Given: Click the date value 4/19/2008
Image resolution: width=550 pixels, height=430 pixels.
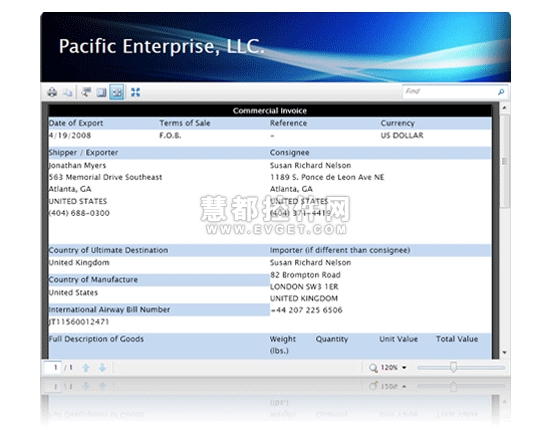Looking at the screenshot, I should point(70,135).
